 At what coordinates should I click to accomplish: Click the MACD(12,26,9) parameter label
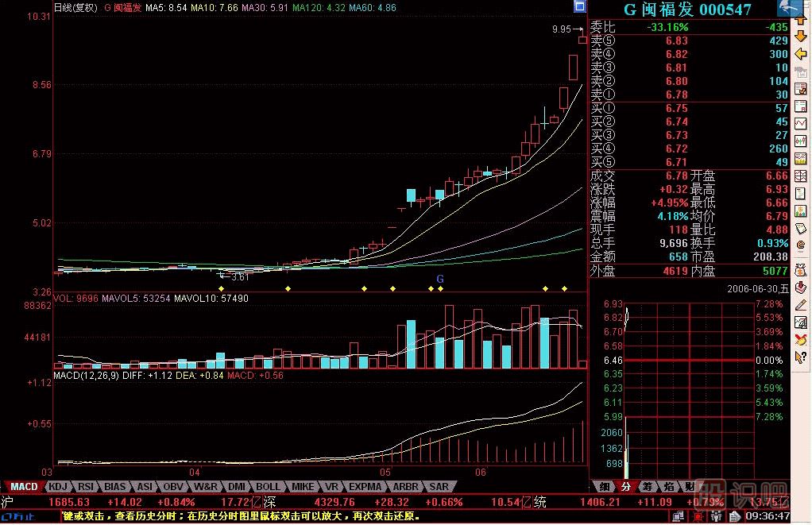tap(88, 375)
